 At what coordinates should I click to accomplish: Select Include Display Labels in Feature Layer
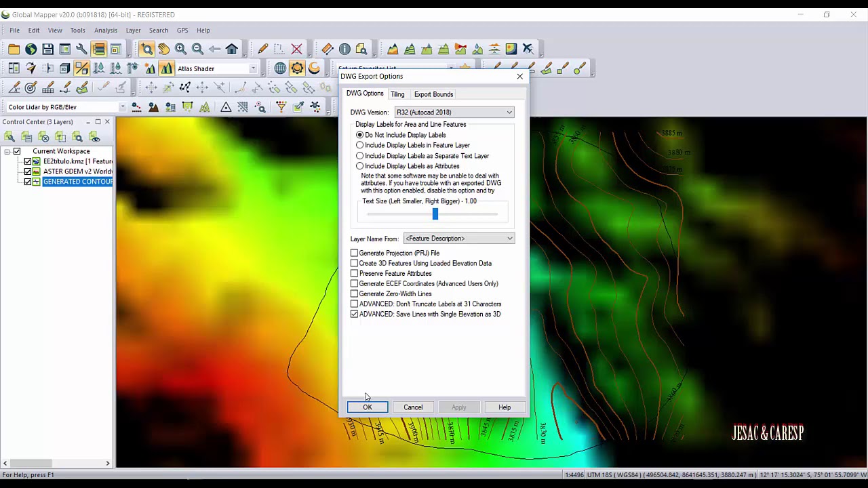pos(360,145)
